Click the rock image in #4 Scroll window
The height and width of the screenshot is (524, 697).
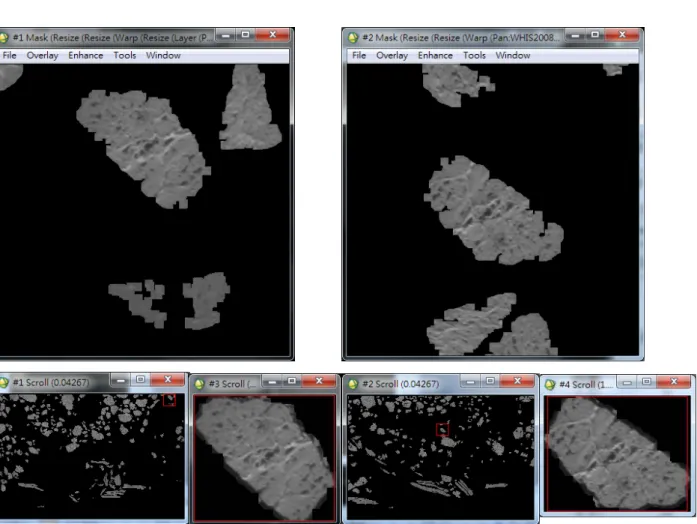(618, 453)
